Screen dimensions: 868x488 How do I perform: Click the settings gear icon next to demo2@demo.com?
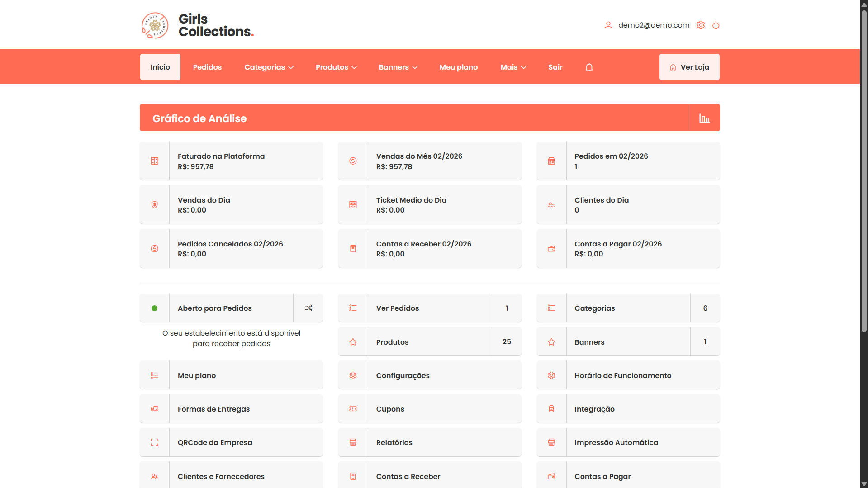[701, 25]
